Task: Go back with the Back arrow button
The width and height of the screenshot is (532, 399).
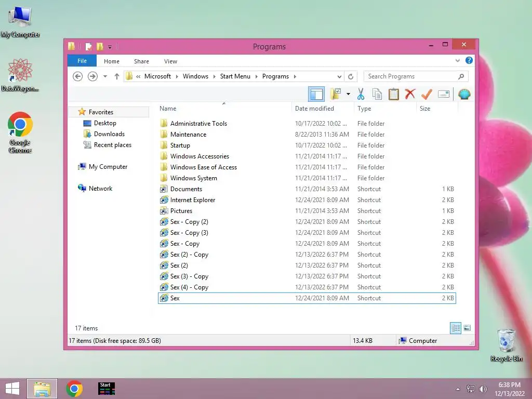Action: [x=78, y=76]
